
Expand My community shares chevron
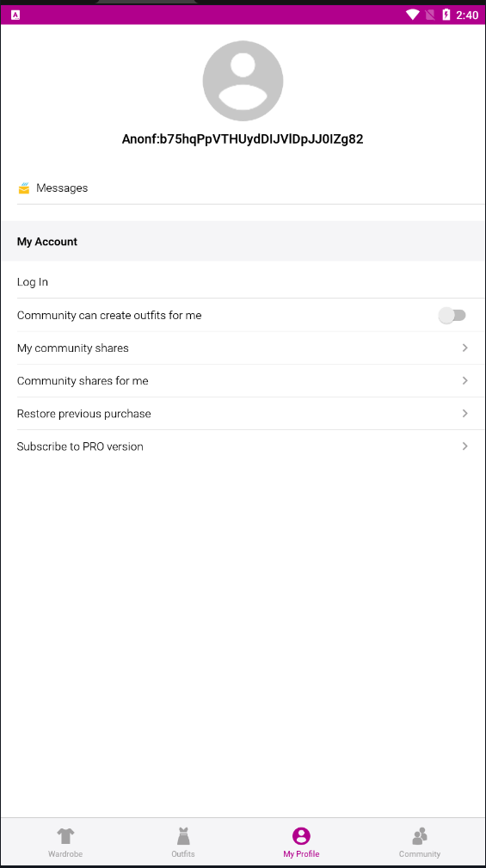pyautogui.click(x=465, y=348)
